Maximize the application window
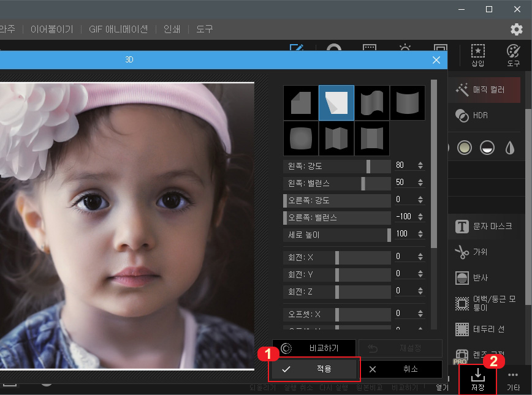Screen dimensions: 532x395 pos(489,9)
